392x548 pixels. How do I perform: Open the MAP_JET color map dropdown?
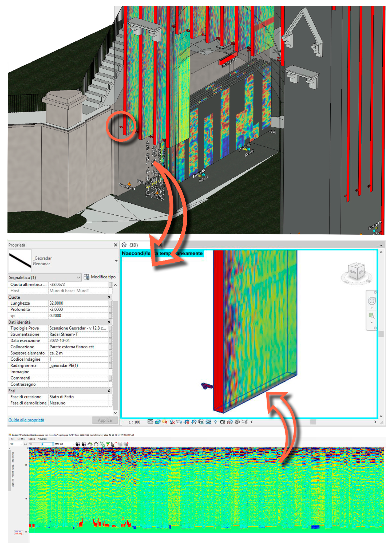(x=74, y=444)
